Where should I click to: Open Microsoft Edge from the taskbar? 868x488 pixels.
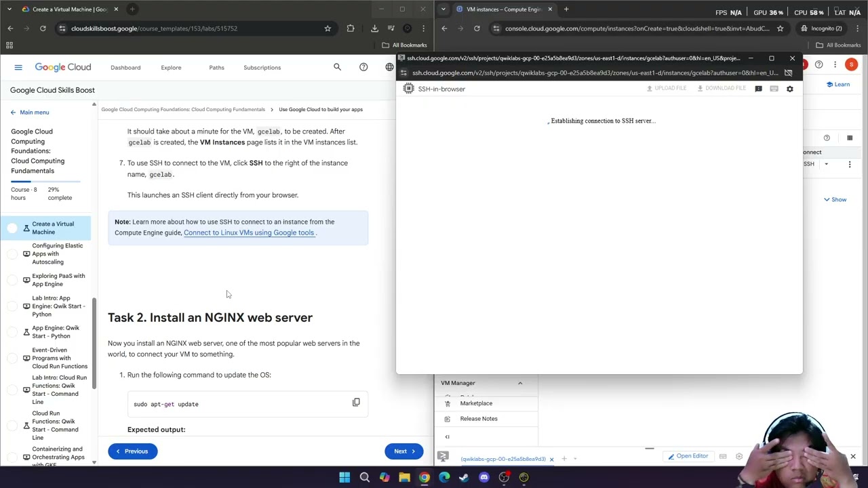[x=444, y=477]
